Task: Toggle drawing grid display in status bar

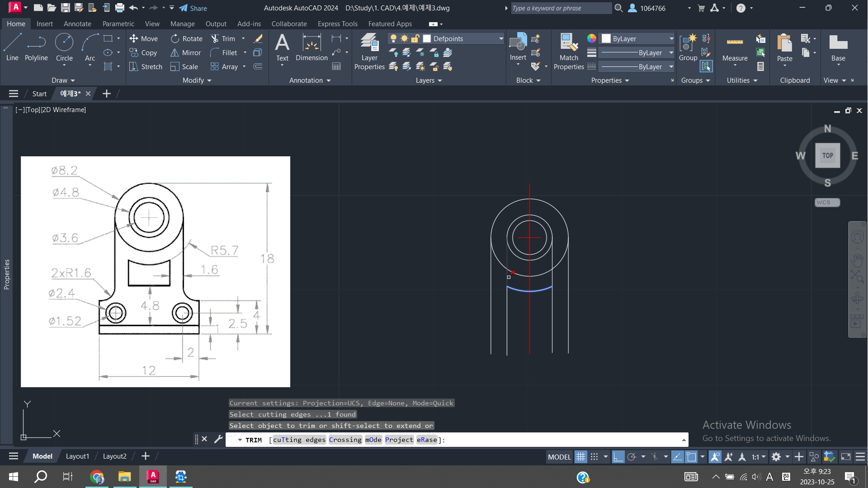Action: 580,457
